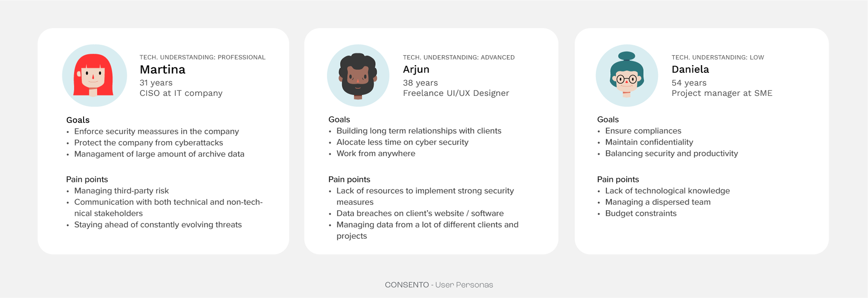Click 'CISO at IT company' job title
Image resolution: width=868 pixels, height=298 pixels.
(181, 93)
